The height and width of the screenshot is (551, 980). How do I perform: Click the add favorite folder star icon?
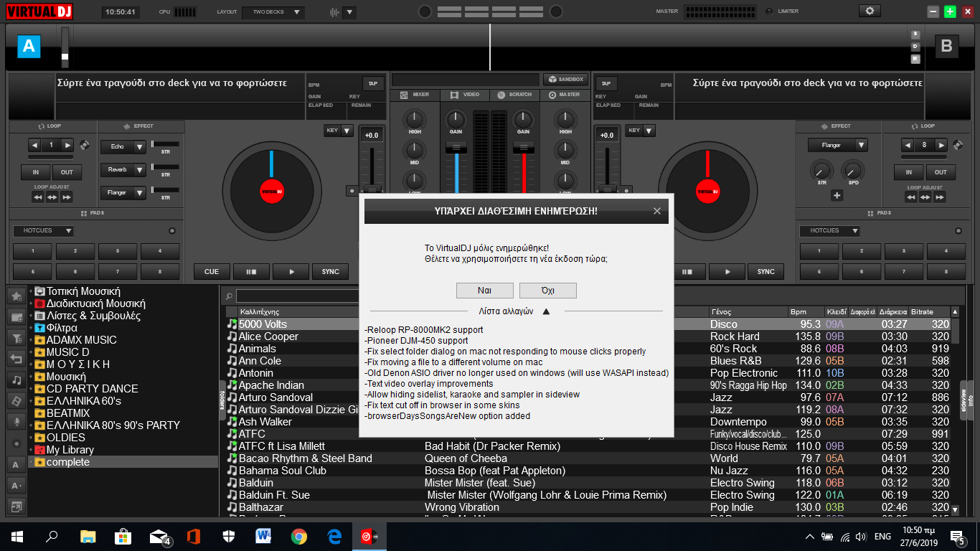click(17, 296)
